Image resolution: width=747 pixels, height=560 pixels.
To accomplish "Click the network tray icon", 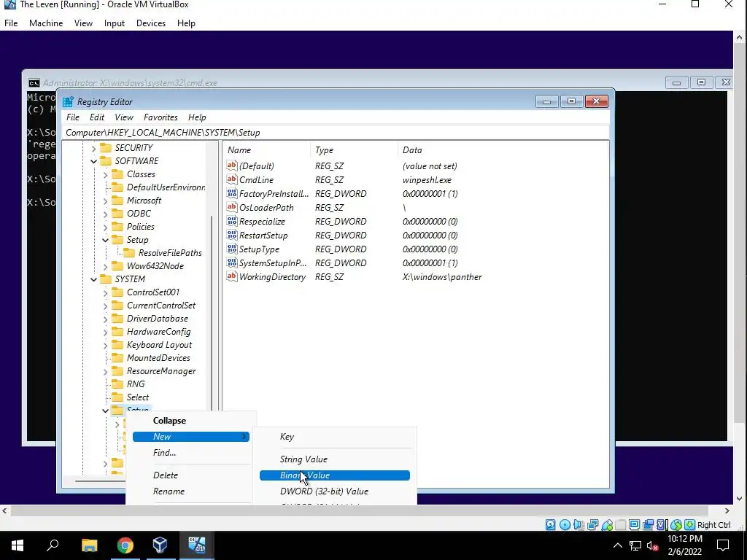I will pos(635,545).
